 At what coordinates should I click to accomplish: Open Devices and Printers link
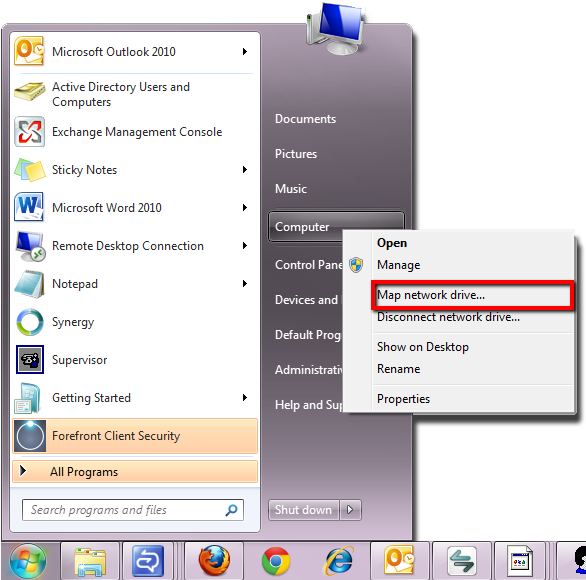[x=308, y=300]
